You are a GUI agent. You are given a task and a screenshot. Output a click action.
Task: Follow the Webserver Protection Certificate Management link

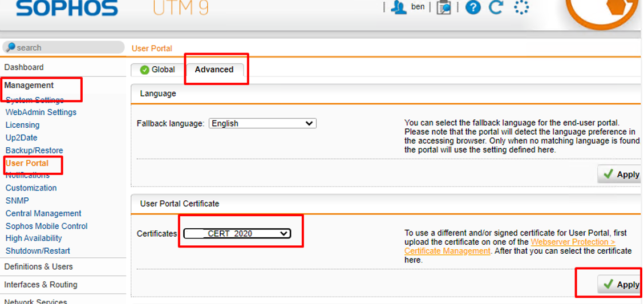(510, 246)
